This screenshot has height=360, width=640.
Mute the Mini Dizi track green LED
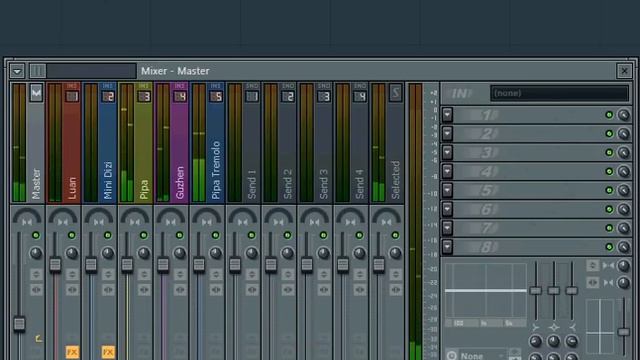point(108,235)
